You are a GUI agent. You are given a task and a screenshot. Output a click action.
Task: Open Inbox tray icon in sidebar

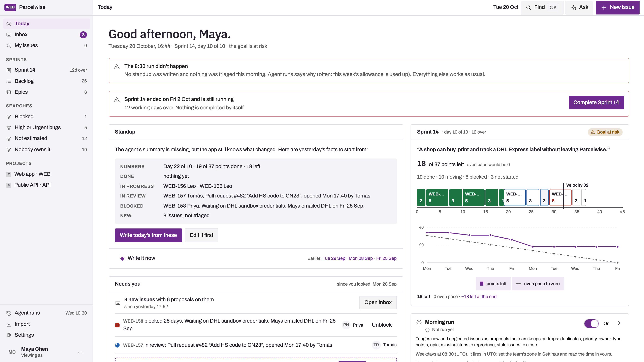tap(9, 35)
